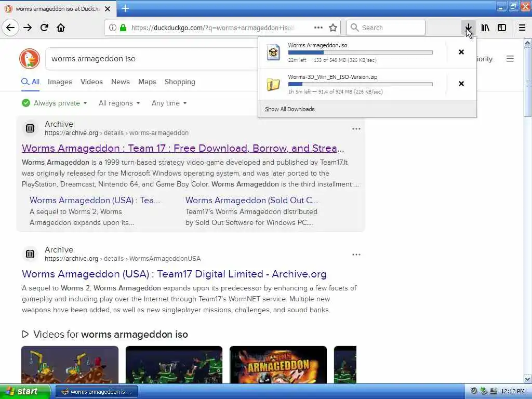Image resolution: width=532 pixels, height=399 pixels.
Task: Open the browser home page
Action: point(61,28)
